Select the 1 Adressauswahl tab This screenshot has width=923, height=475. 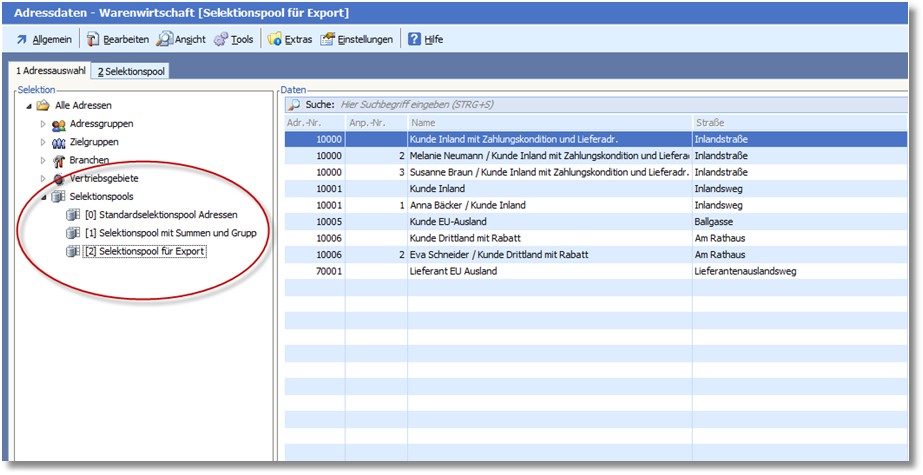[x=50, y=71]
